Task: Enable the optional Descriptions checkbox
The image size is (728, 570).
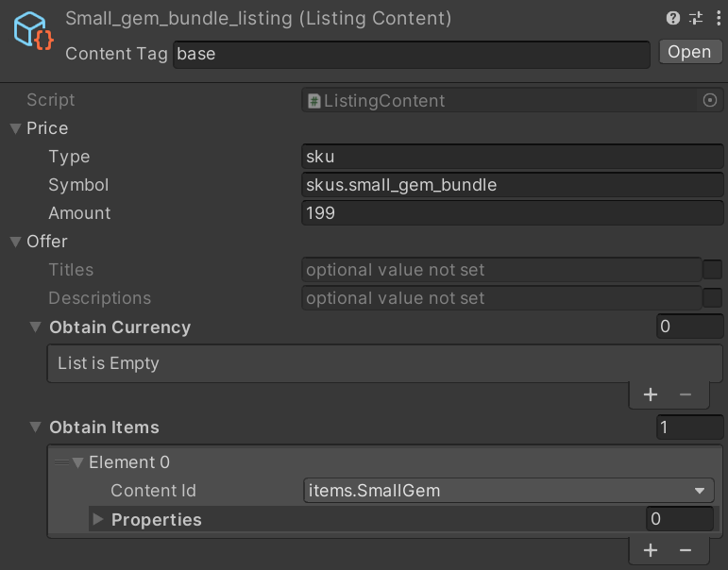Action: click(713, 298)
